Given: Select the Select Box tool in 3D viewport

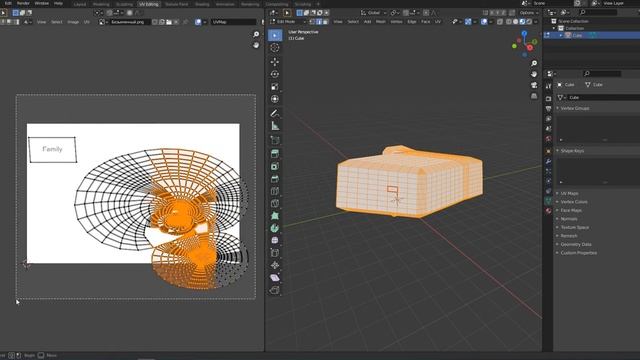Looking at the screenshot, I should click(x=275, y=35).
